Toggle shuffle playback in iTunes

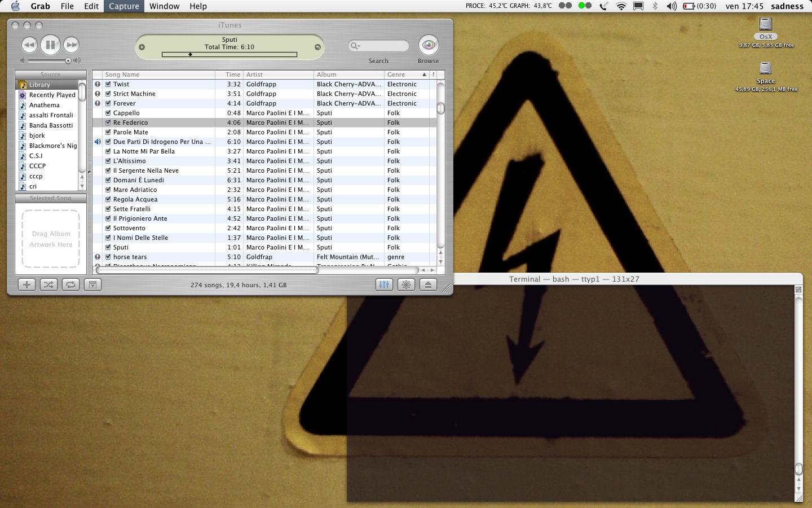coord(48,284)
